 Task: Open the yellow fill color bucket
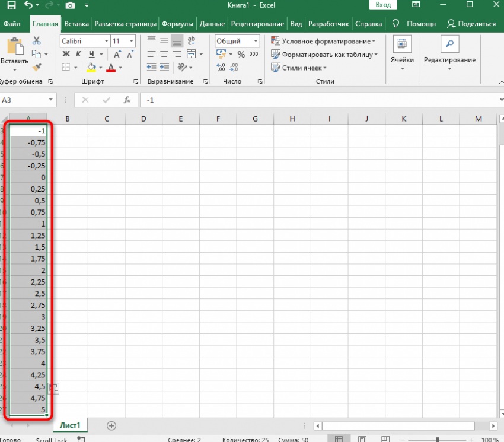91,67
